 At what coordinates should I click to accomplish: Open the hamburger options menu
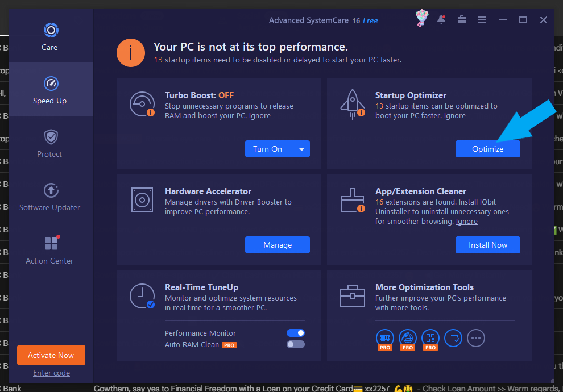[x=482, y=20]
